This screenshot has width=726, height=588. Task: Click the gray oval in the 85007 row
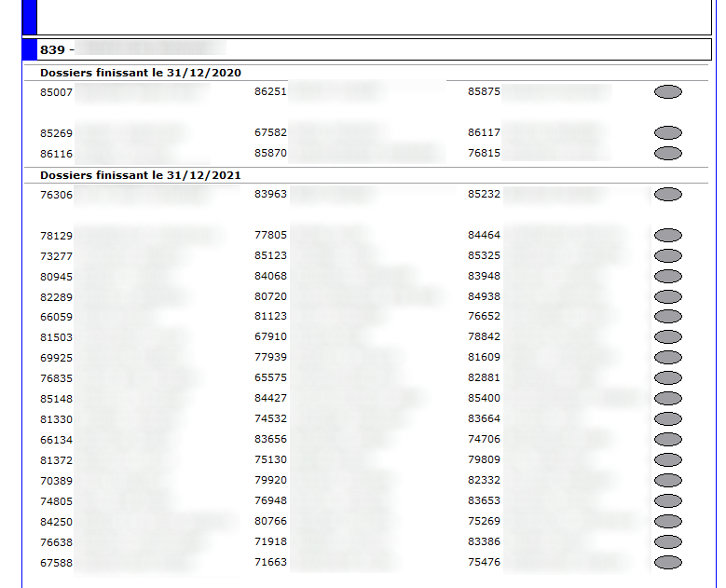point(668,92)
